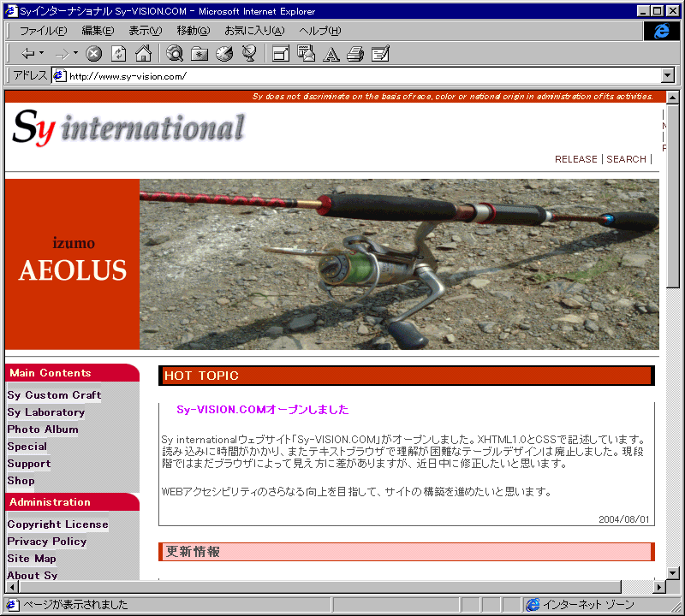
Task: Click the Sy international logo
Action: (128, 127)
